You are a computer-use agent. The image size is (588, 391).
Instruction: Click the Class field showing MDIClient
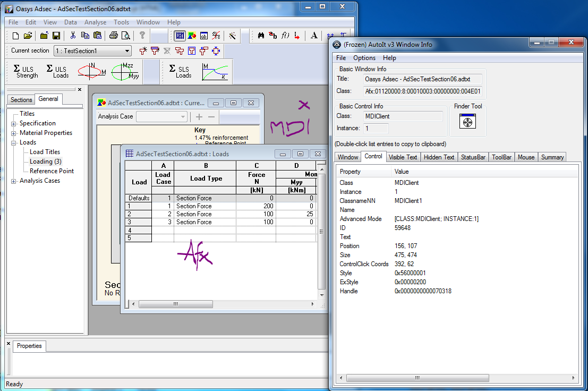click(x=403, y=116)
